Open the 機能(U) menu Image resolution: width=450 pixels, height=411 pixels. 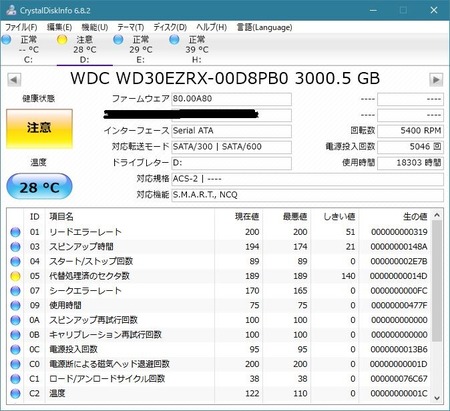coord(95,27)
